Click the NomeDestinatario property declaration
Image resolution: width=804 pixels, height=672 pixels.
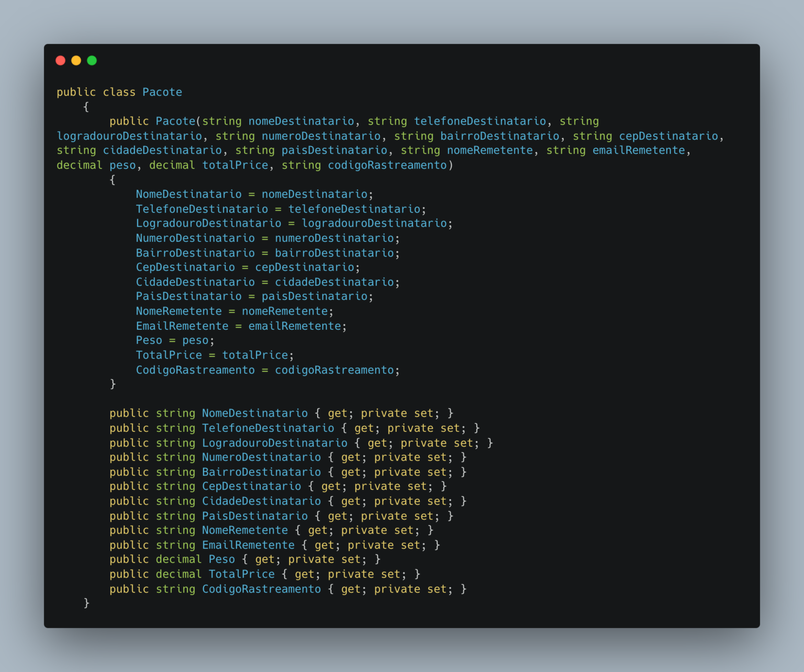click(254, 413)
